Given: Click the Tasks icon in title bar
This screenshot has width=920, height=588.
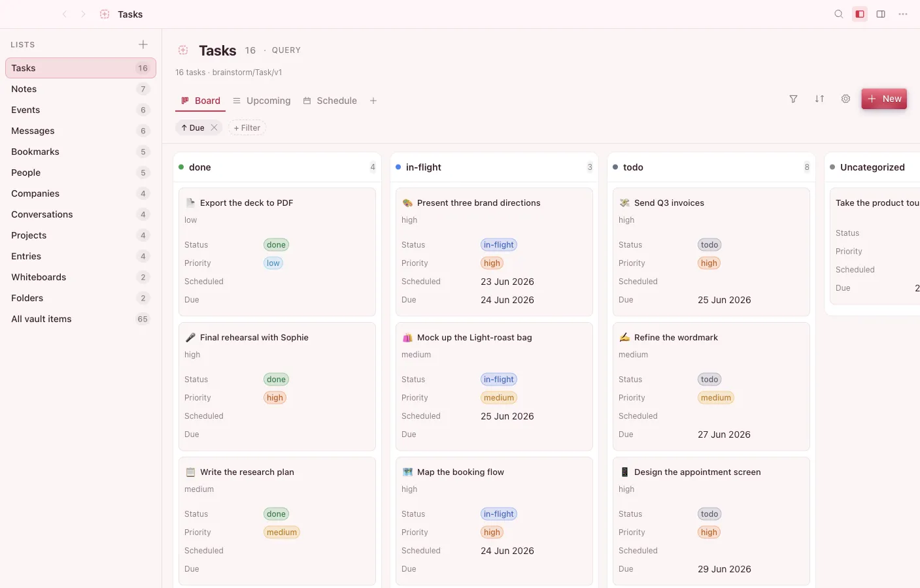Looking at the screenshot, I should [x=105, y=14].
